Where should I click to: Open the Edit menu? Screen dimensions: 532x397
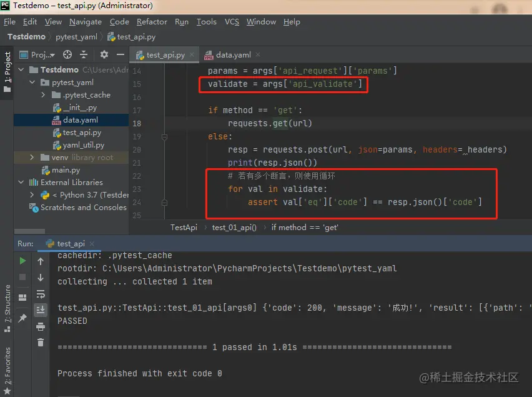point(30,22)
